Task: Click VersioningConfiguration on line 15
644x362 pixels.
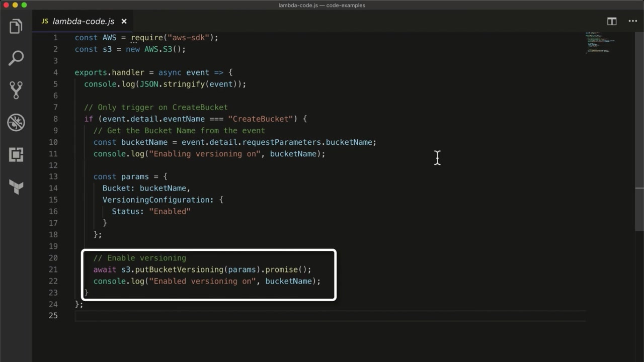Action: pos(158,200)
